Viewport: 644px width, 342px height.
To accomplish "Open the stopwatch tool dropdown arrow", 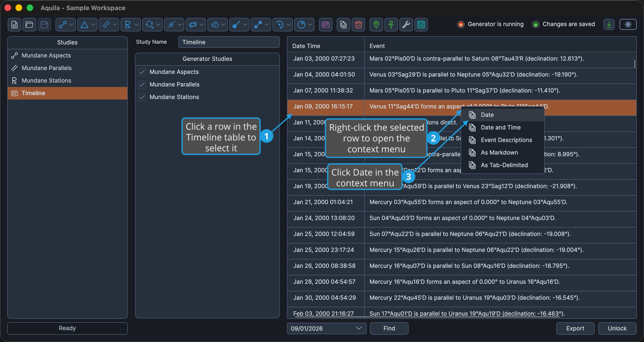I will click(x=223, y=25).
